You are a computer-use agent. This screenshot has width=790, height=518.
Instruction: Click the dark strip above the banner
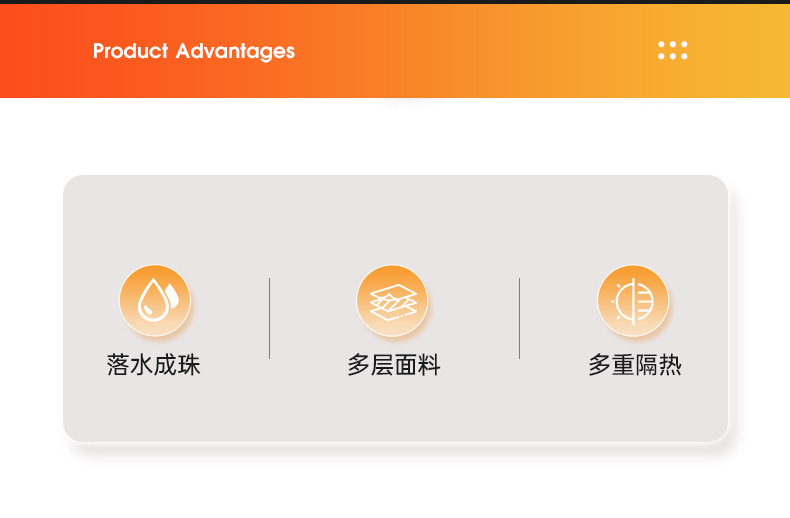point(395,2)
